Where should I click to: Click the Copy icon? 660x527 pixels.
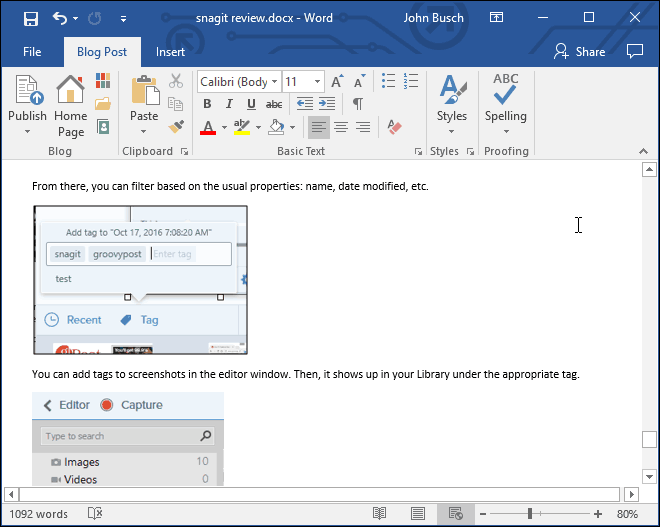point(176,104)
